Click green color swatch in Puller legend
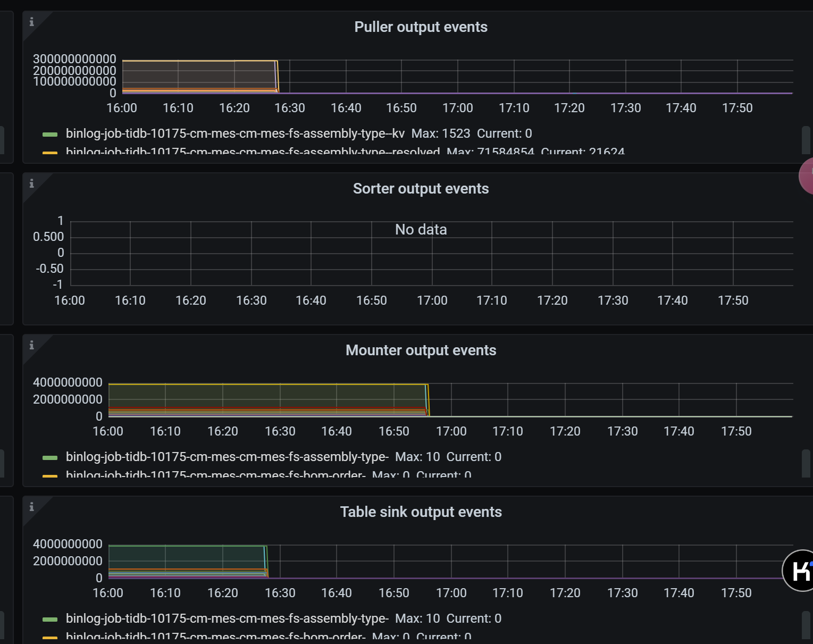Screen dimensions: 813x644 click(x=50, y=134)
